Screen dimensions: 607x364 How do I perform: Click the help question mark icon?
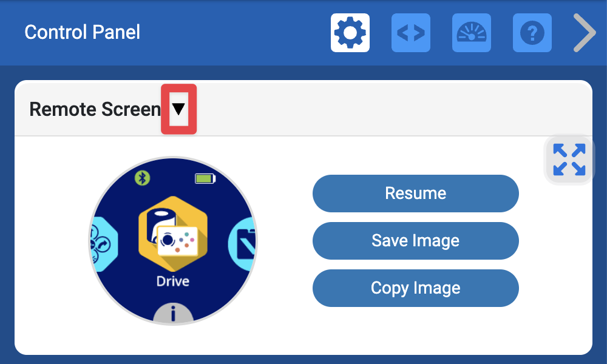click(532, 33)
